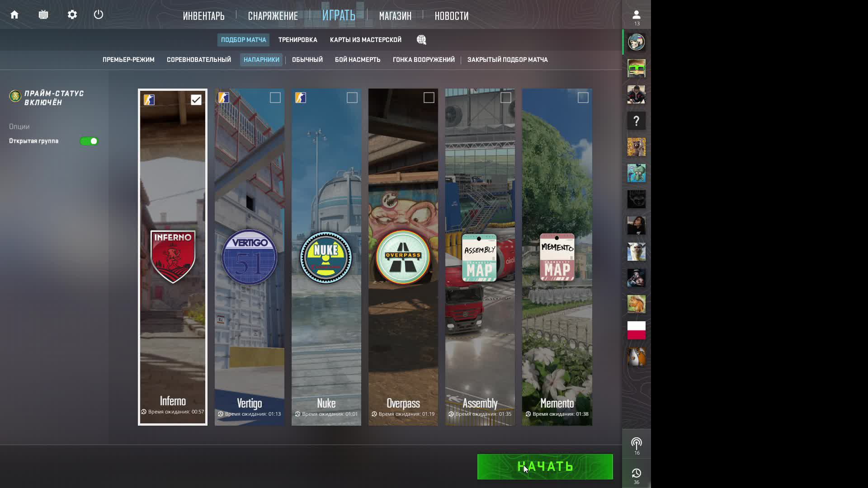Switch to Premier mode tab
Screen dimensions: 868x488
[x=128, y=60]
